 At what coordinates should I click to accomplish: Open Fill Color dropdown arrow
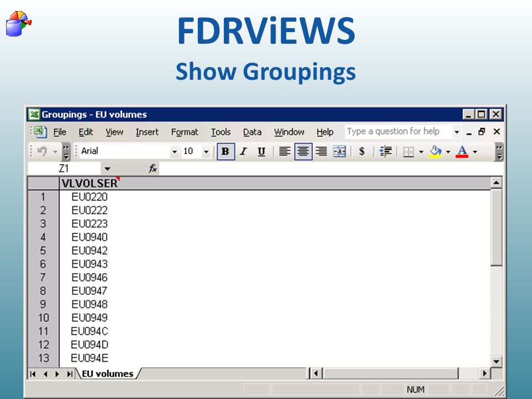coord(448,152)
